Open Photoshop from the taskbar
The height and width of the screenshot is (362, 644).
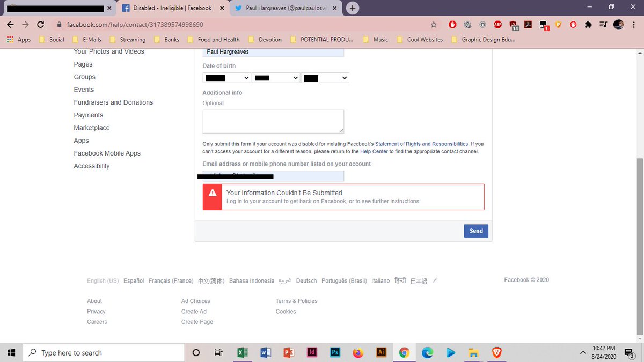pos(335,352)
